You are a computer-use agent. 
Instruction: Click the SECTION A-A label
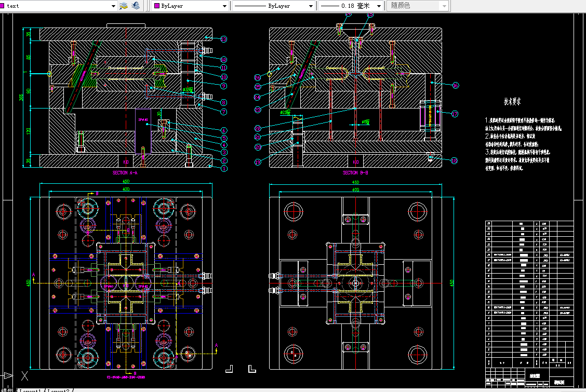point(125,173)
